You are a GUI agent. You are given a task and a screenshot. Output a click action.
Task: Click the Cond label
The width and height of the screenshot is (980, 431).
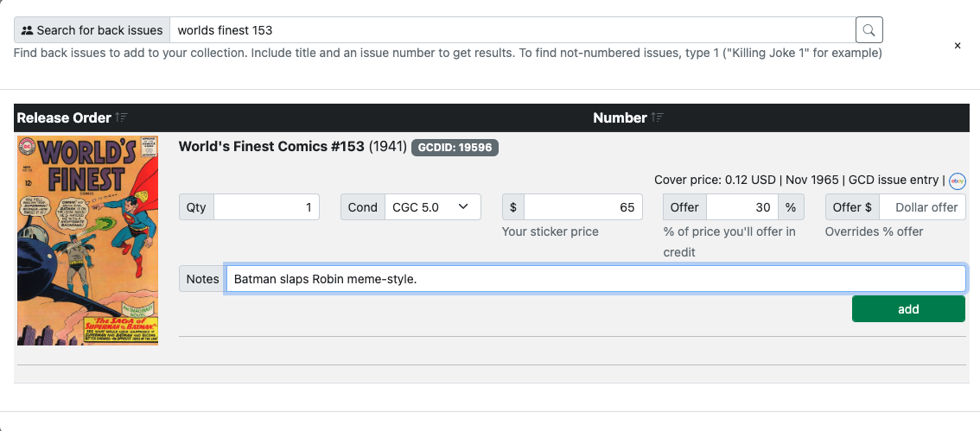coord(362,207)
